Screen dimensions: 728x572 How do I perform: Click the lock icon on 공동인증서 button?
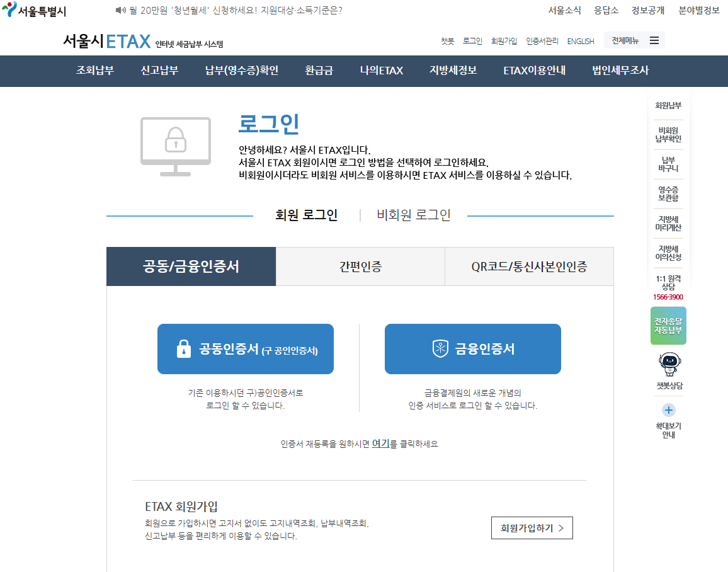183,348
